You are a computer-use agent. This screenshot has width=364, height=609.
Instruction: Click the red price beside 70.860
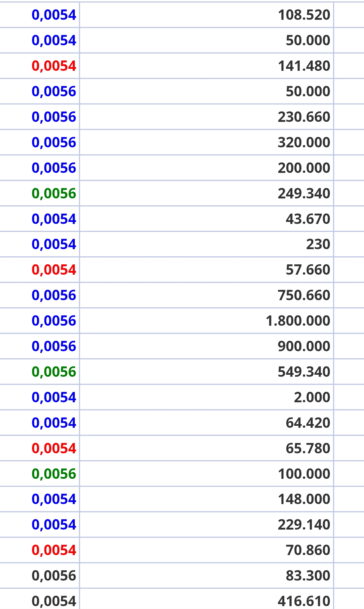pyautogui.click(x=54, y=550)
